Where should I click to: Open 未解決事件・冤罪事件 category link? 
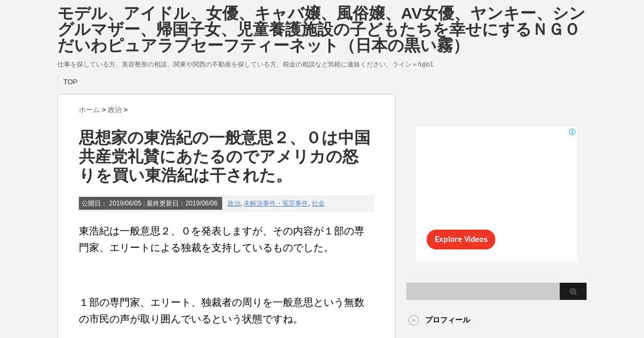(276, 203)
